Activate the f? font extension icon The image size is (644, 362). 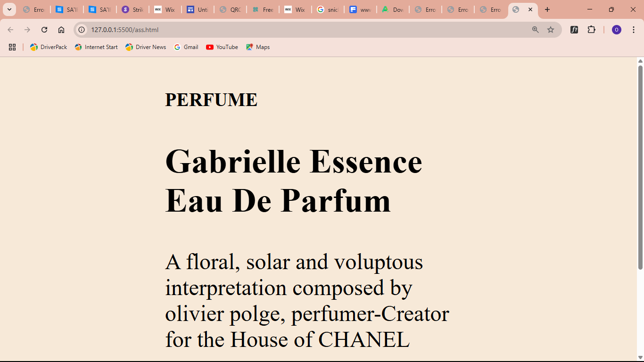click(x=574, y=30)
